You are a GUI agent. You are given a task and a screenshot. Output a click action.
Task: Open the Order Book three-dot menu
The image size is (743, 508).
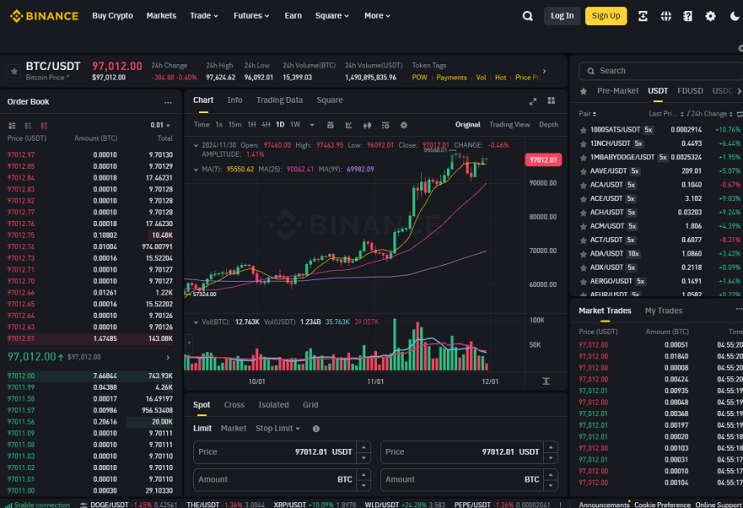click(168, 102)
